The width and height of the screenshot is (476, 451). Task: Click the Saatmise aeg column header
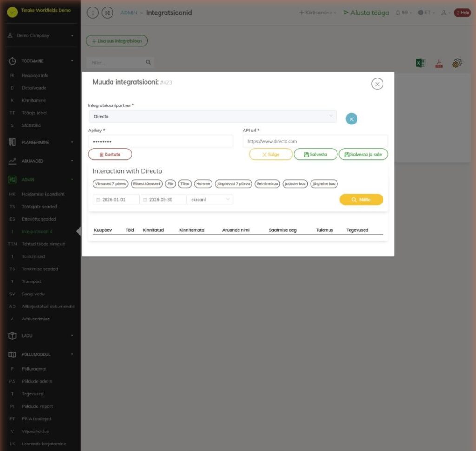282,230
